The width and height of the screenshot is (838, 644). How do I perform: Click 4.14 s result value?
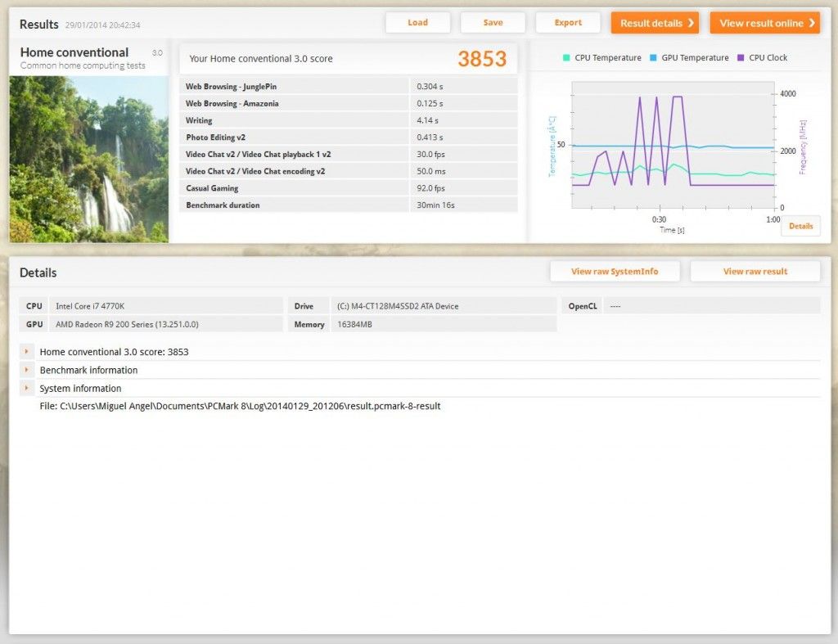point(427,120)
